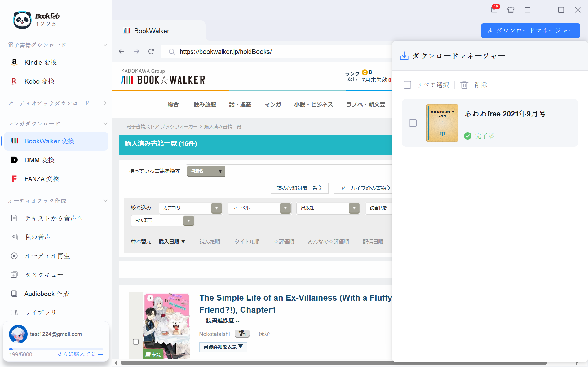This screenshot has height=367, width=588.
Task: Click the ダウンロードマネージャー blue button
Action: tap(530, 31)
